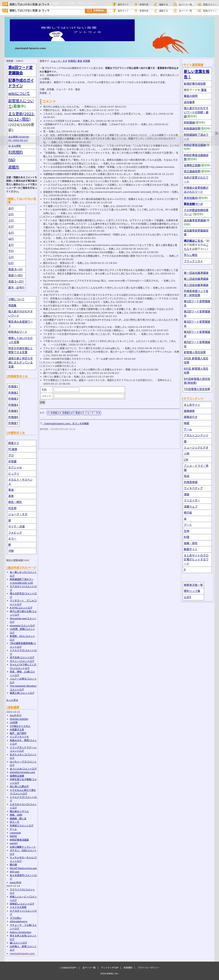Viewport: 219px width, 980px height.
Task: Open 新しい言葉を報告! link
Action: pyautogui.click(x=197, y=74)
